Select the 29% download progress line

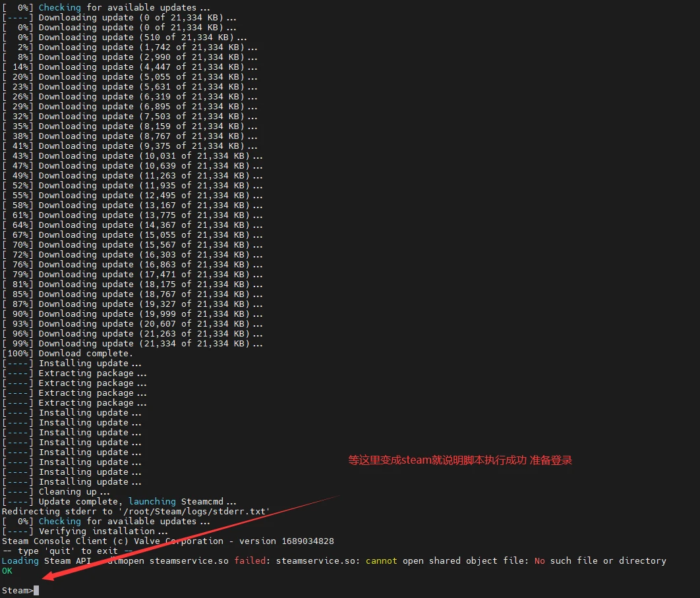pos(129,106)
